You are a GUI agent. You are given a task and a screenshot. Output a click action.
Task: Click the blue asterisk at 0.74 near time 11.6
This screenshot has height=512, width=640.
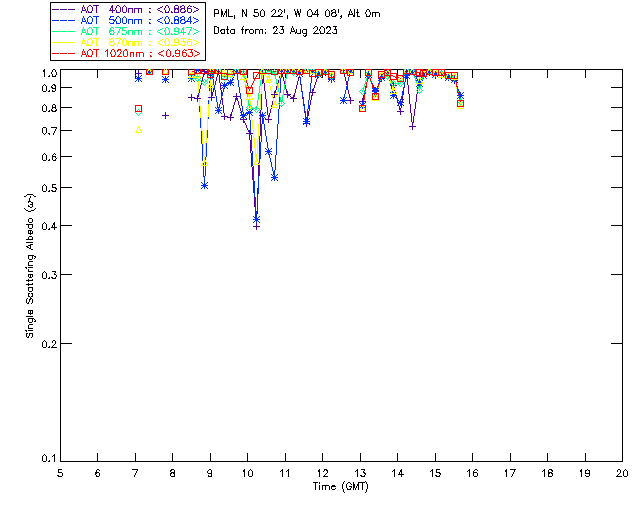coord(307,121)
